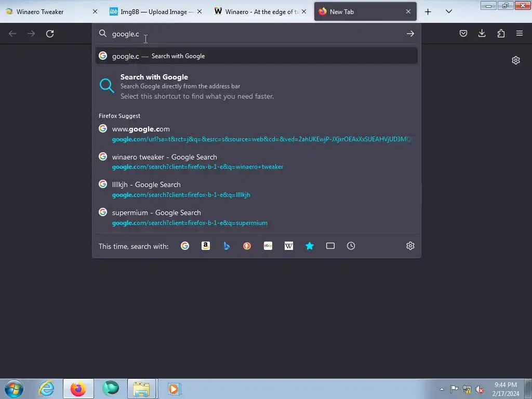Close the Winaero At the edge tab
The width and height of the screenshot is (532, 399).
(304, 12)
